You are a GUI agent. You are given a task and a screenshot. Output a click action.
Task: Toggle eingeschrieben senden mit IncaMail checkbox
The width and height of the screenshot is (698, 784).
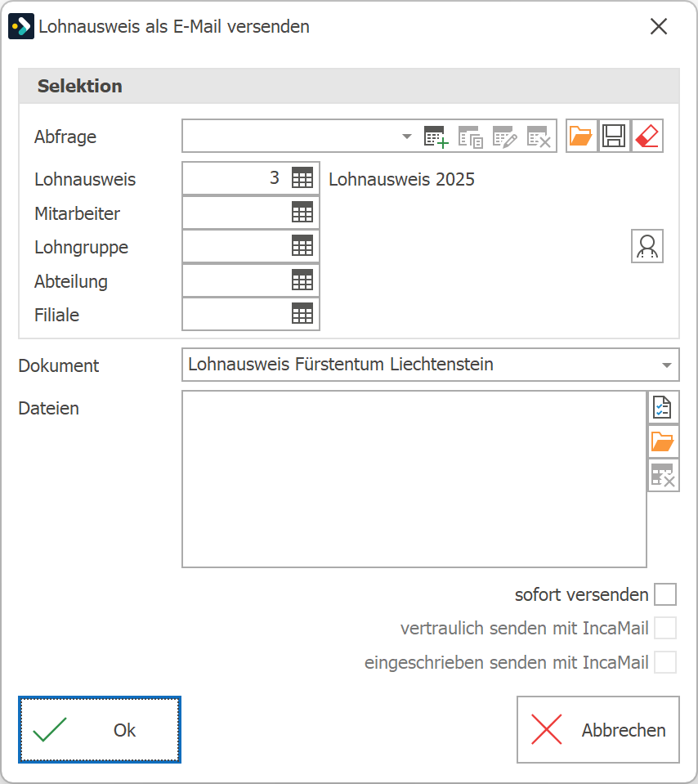click(665, 662)
